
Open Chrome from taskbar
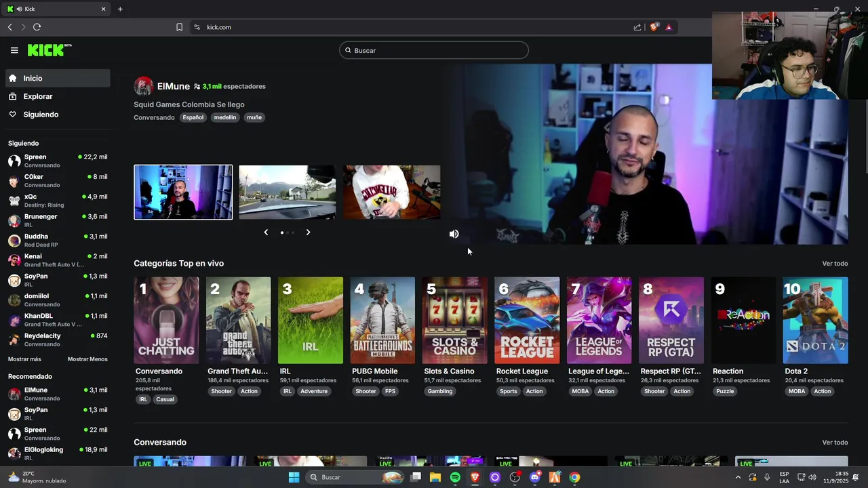574,477
